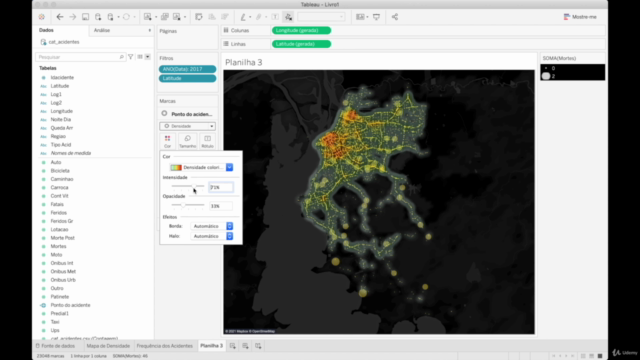Click the ANO(Data): 2017 filter pill
The height and width of the screenshot is (360, 640).
187,69
